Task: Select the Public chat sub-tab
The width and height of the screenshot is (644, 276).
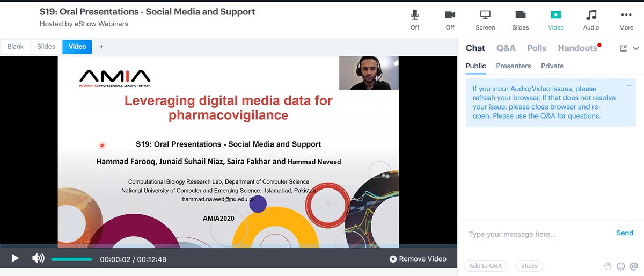Action: (x=476, y=66)
